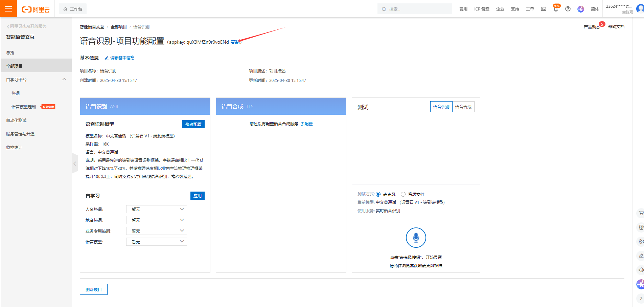Image resolution: width=644 pixels, height=307 pixels.
Task: Click the notification bell icon
Action: pos(555,9)
